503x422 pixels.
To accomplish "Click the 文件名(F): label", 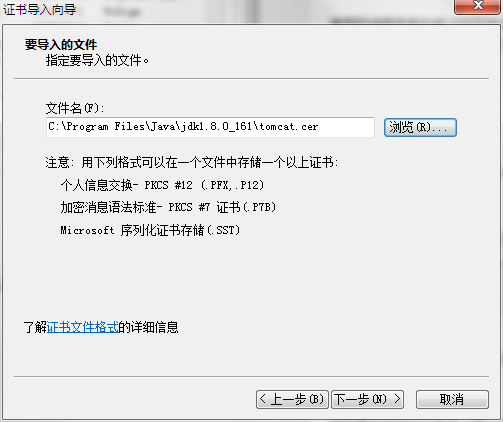I will (x=75, y=108).
